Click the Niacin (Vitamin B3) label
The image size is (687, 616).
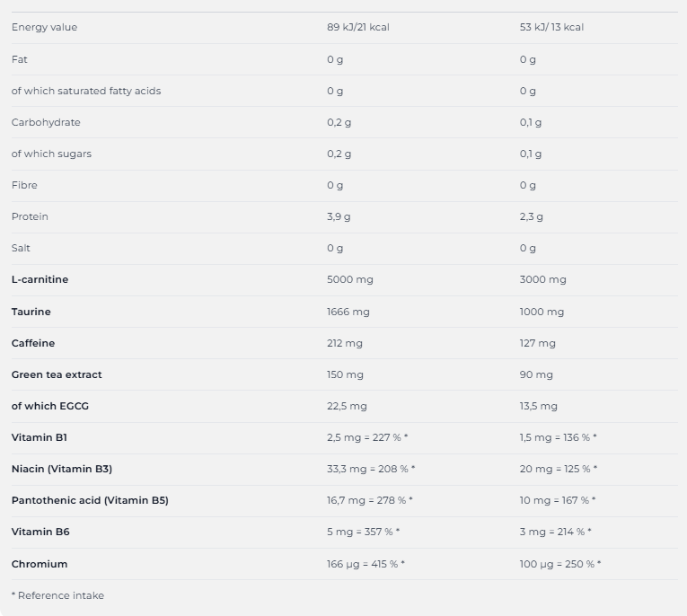[62, 469]
